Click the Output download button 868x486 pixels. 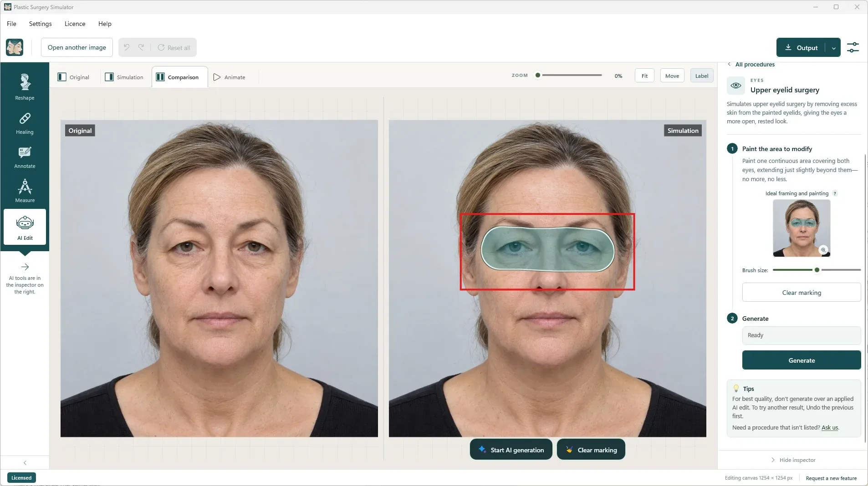coord(801,47)
